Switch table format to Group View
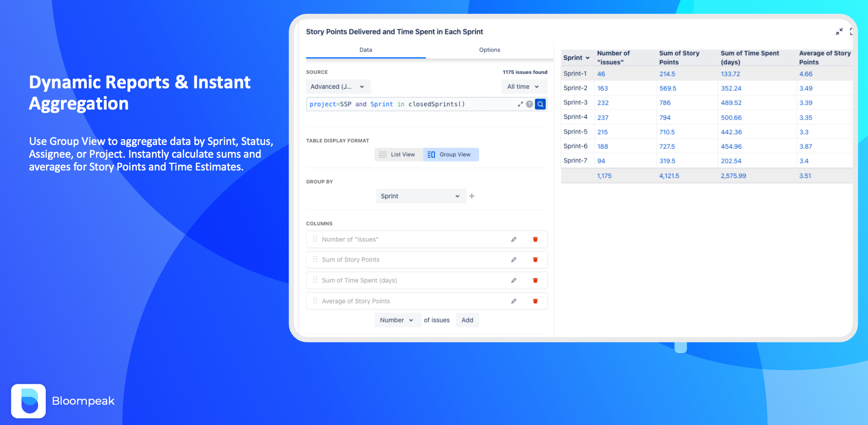This screenshot has height=425, width=868. pos(451,154)
